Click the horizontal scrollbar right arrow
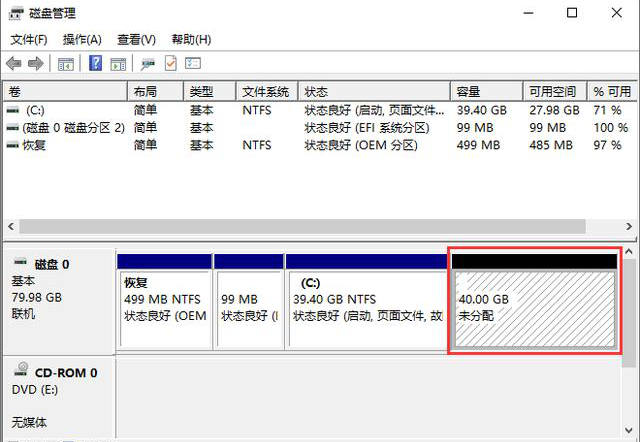 (x=629, y=227)
